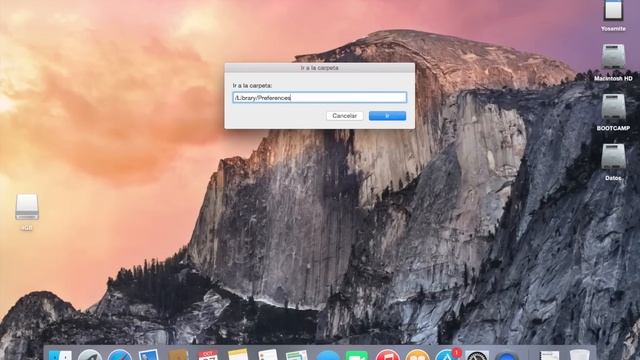Click the Cancelar button
Viewport: 640px width, 360px height.
(344, 116)
